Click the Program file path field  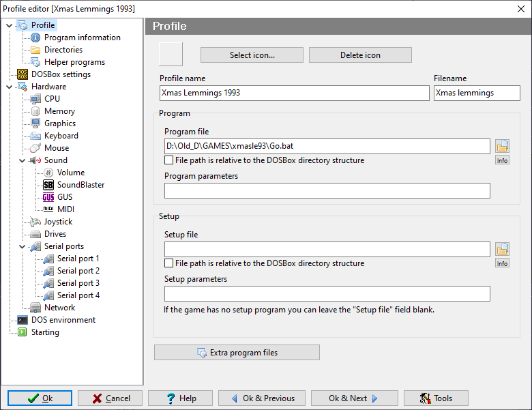click(x=327, y=146)
